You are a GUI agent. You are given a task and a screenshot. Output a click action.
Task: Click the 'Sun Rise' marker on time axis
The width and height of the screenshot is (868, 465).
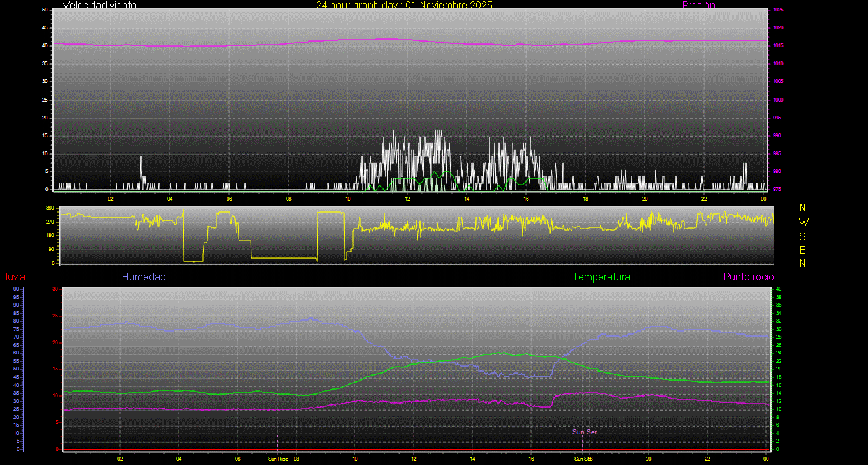tap(278, 459)
